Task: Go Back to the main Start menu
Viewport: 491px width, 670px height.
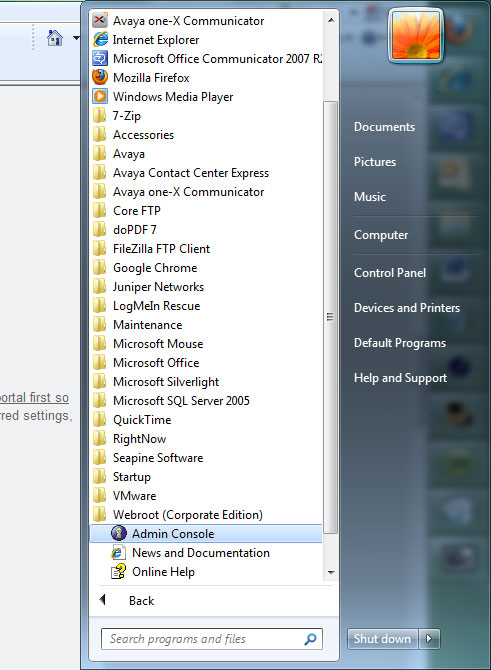Action: pos(141,601)
